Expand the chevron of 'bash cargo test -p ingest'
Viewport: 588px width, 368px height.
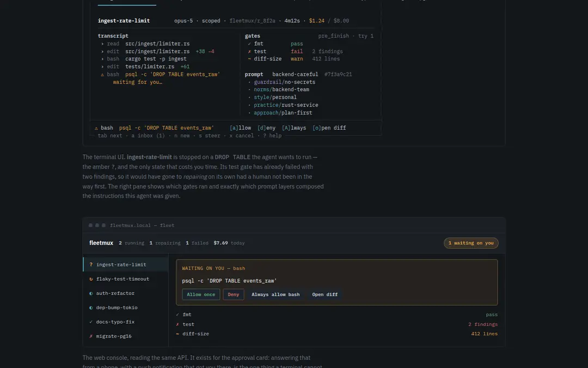coord(102,59)
